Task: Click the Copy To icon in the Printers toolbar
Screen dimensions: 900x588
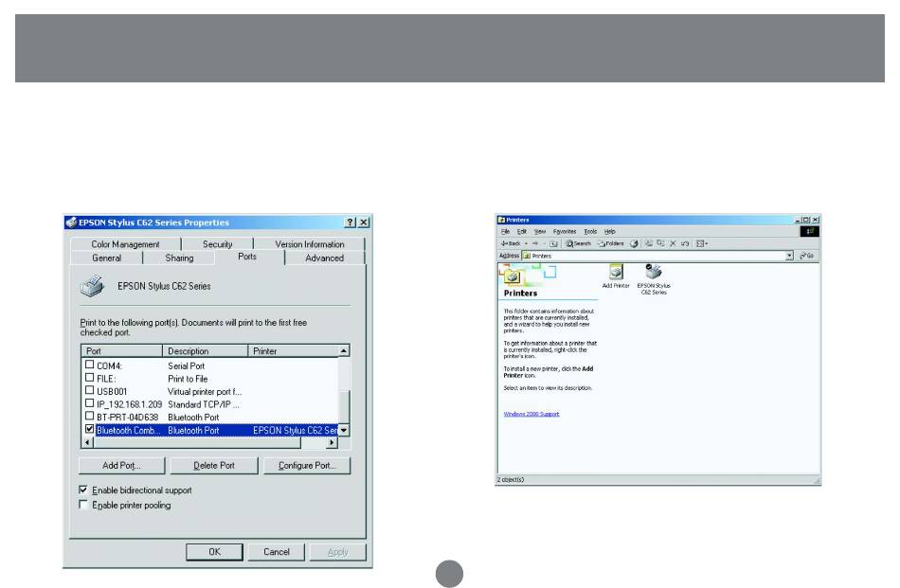Action: [660, 243]
